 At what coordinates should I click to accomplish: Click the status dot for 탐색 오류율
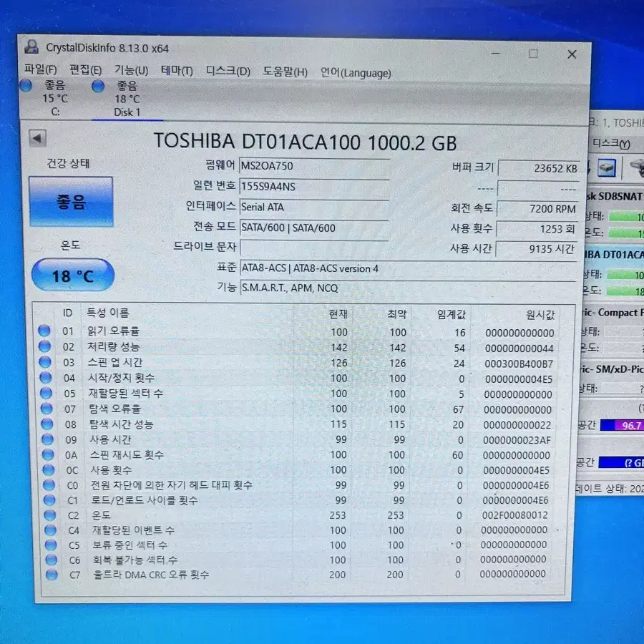(x=47, y=409)
